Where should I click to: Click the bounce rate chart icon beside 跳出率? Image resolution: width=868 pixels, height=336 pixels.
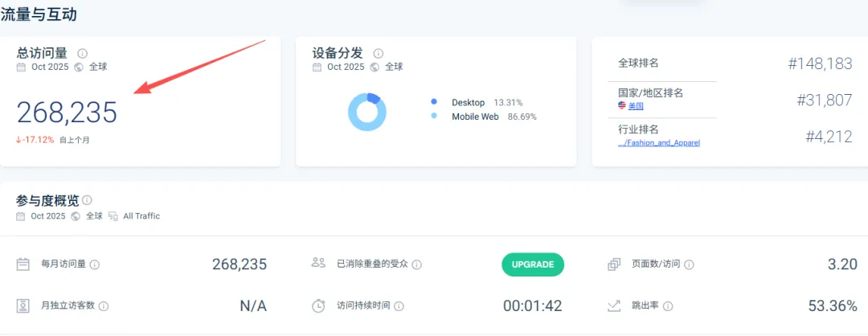615,305
